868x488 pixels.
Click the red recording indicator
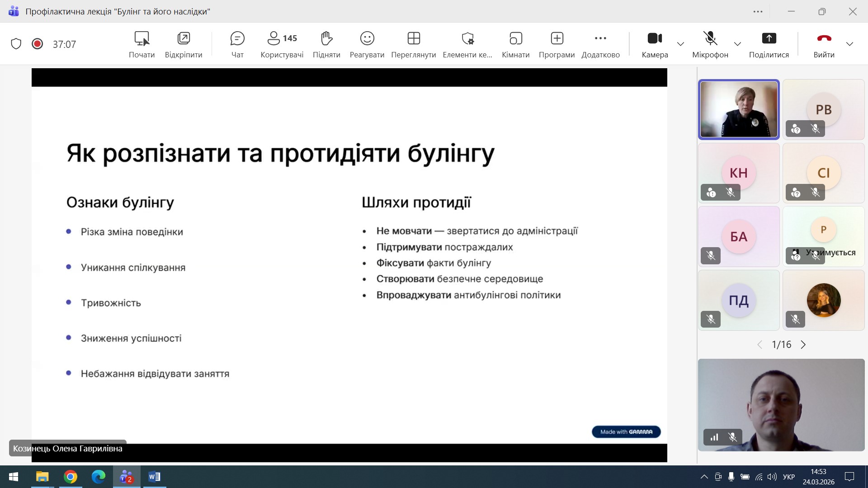point(38,44)
